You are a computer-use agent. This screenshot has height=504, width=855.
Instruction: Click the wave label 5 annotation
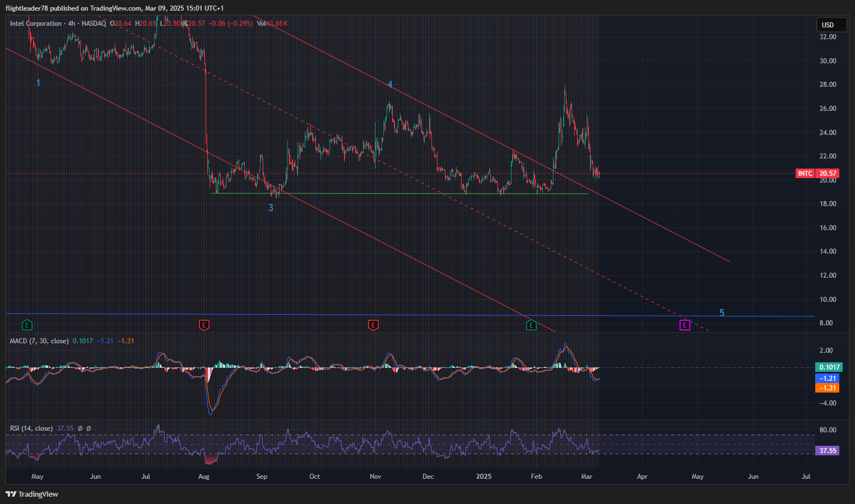coord(722,313)
